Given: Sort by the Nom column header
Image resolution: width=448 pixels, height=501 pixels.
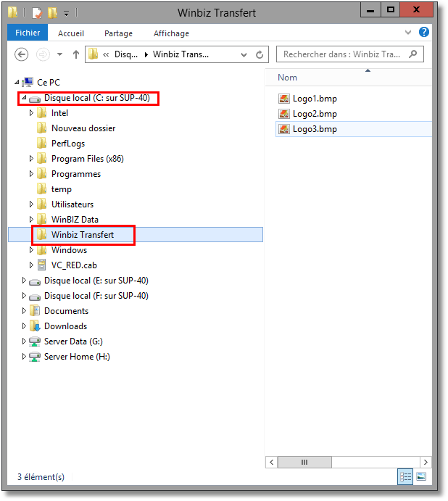Looking at the screenshot, I should pyautogui.click(x=287, y=78).
